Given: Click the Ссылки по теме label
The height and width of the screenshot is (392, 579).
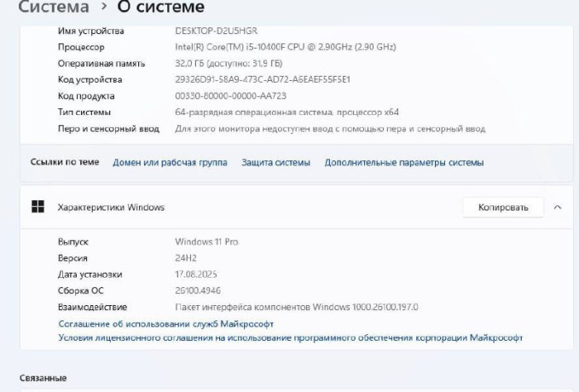Looking at the screenshot, I should point(65,162).
